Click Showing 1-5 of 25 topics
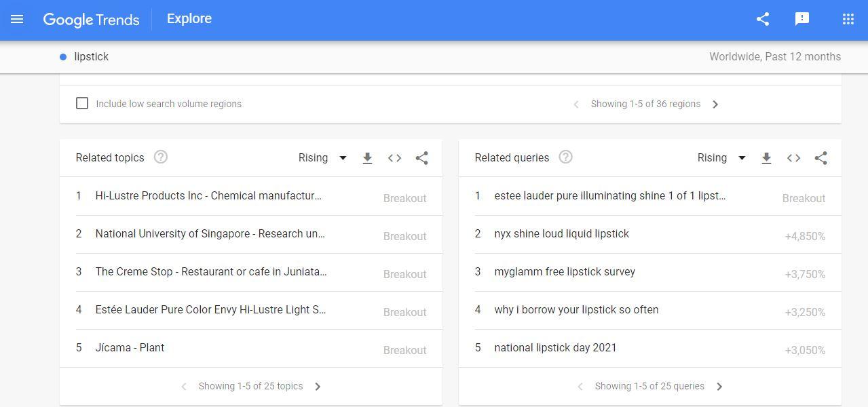This screenshot has height=407, width=868. pos(250,387)
